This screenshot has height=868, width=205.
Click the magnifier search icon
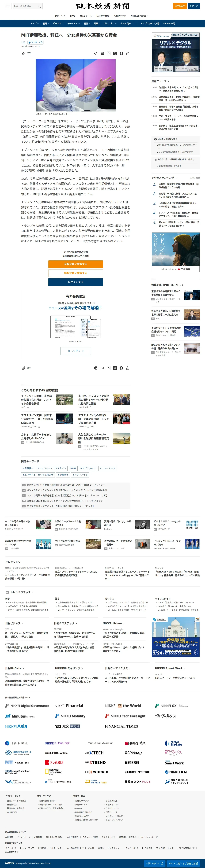click(x=39, y=6)
